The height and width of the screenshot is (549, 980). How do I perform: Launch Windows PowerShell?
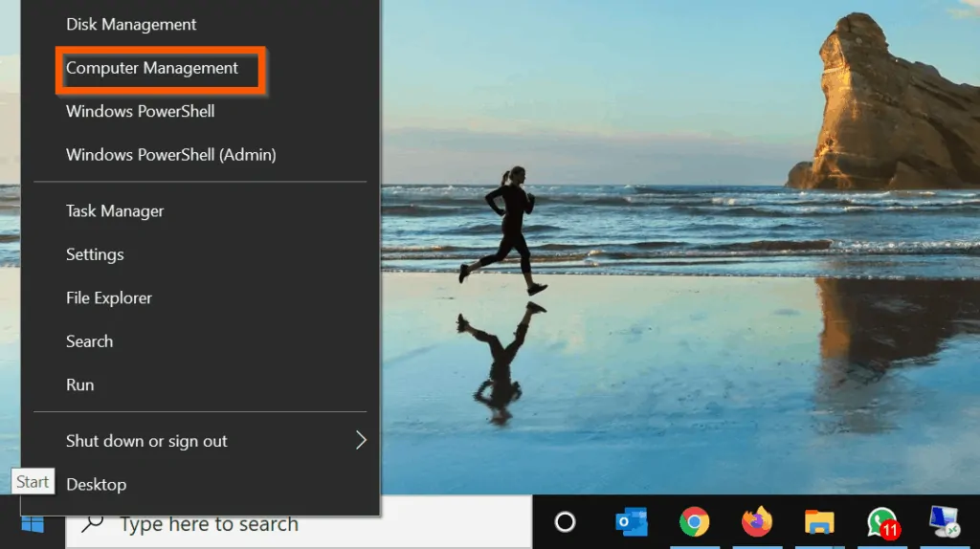[200, 111]
